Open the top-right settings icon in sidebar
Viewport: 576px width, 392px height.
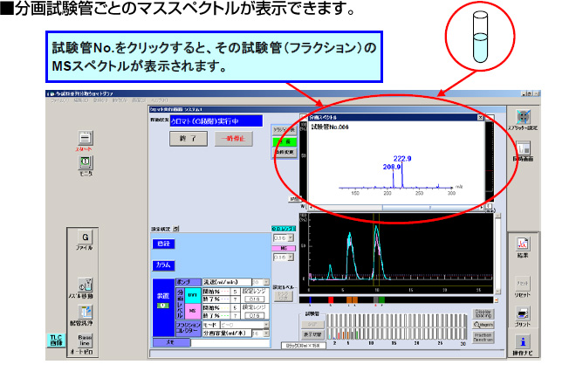522,118
